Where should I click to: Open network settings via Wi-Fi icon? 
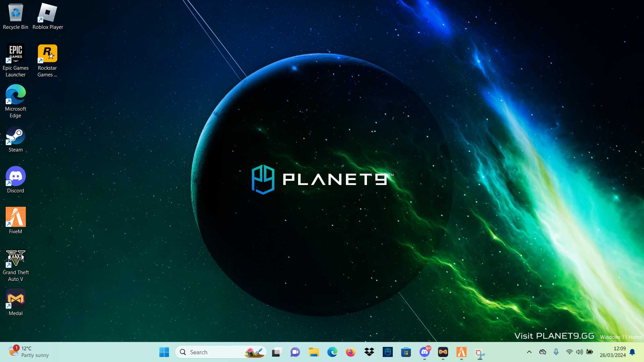(569, 352)
